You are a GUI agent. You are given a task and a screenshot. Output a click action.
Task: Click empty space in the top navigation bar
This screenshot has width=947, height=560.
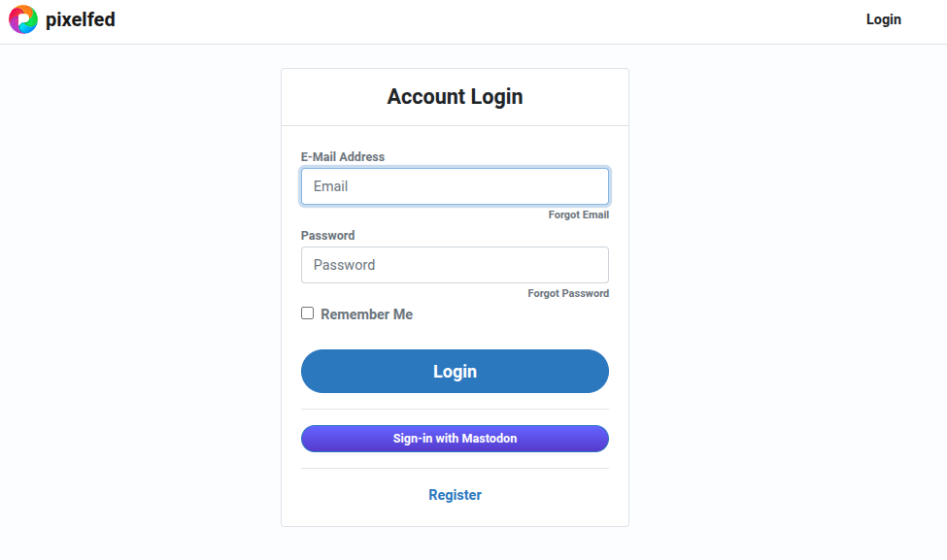click(x=486, y=21)
